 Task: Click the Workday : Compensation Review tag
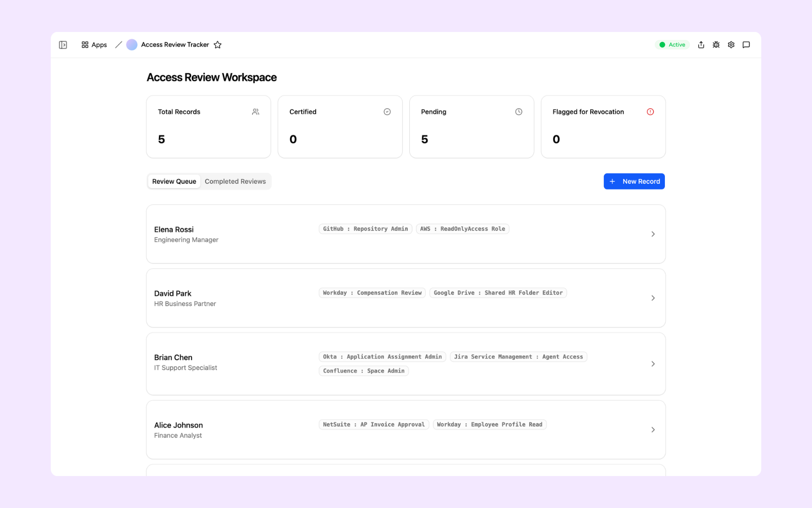click(x=372, y=293)
